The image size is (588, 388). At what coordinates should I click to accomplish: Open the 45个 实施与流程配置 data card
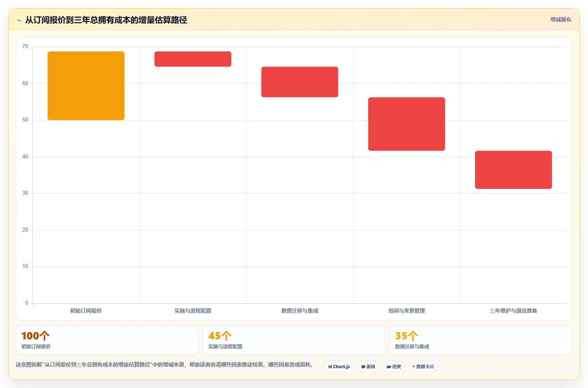tap(294, 340)
